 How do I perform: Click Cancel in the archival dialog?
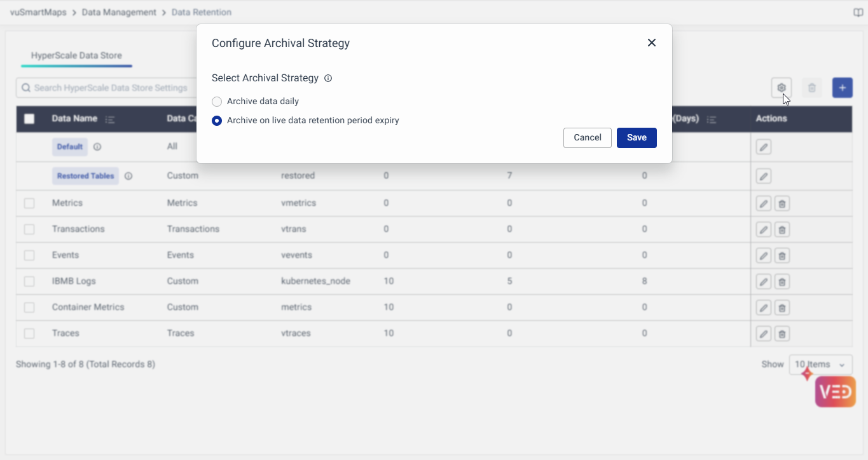point(587,138)
